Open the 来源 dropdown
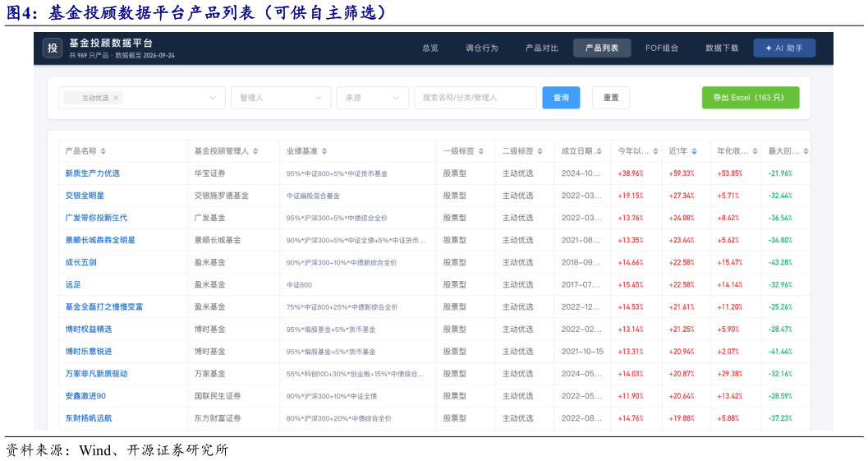868x461 pixels. (373, 98)
